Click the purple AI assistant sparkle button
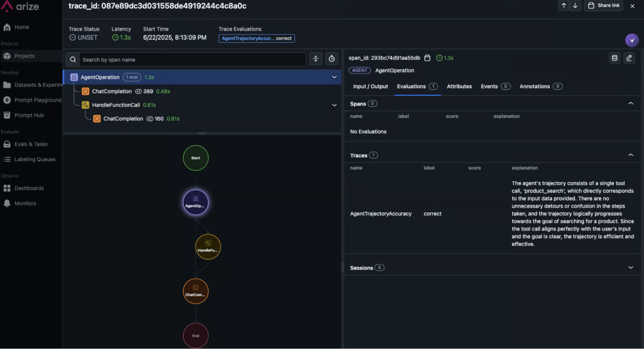The height and width of the screenshot is (349, 644). [632, 40]
